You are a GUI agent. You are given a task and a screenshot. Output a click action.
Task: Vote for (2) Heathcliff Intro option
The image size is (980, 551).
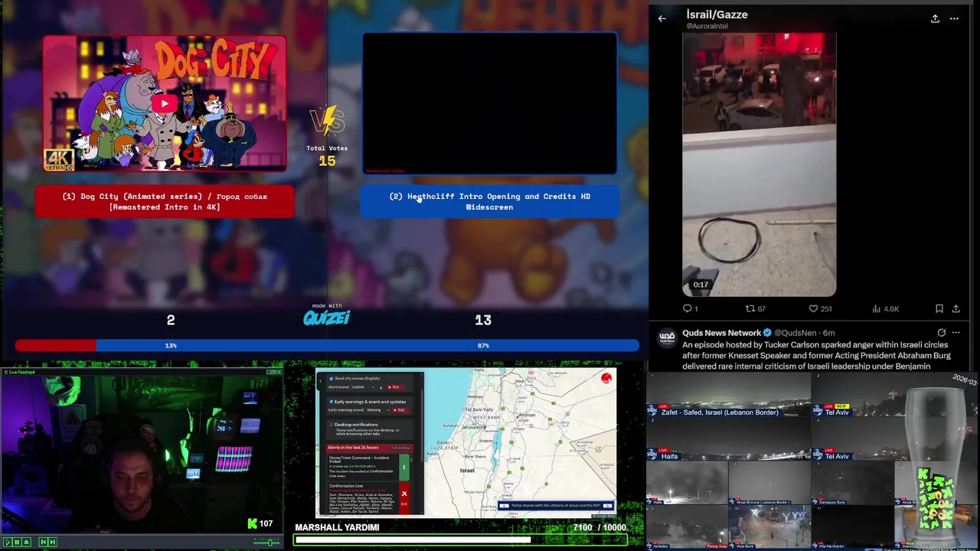[489, 201]
